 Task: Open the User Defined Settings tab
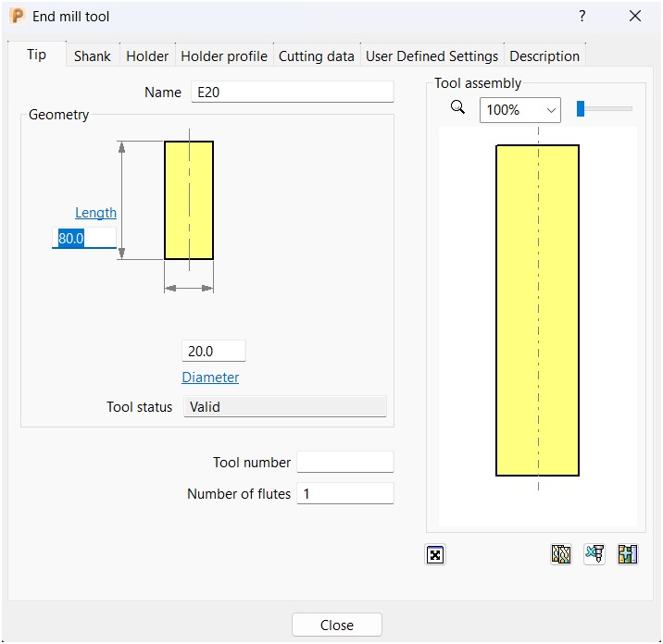click(x=432, y=56)
